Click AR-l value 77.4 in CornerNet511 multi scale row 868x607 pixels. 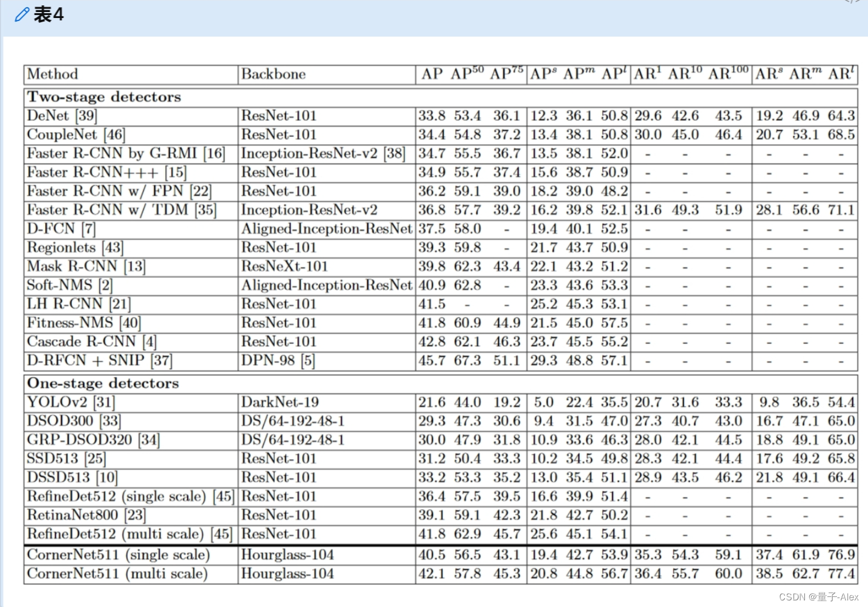coord(842,574)
